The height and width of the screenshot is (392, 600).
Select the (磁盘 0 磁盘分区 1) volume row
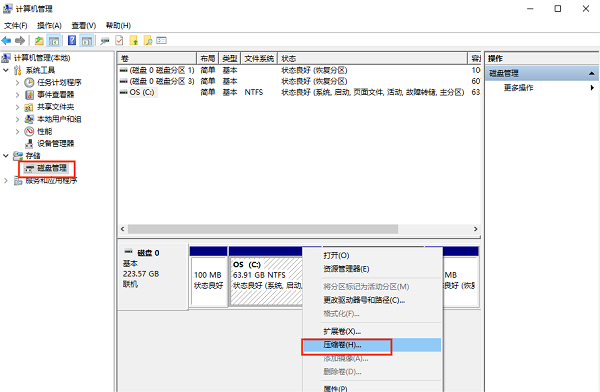[x=299, y=70]
